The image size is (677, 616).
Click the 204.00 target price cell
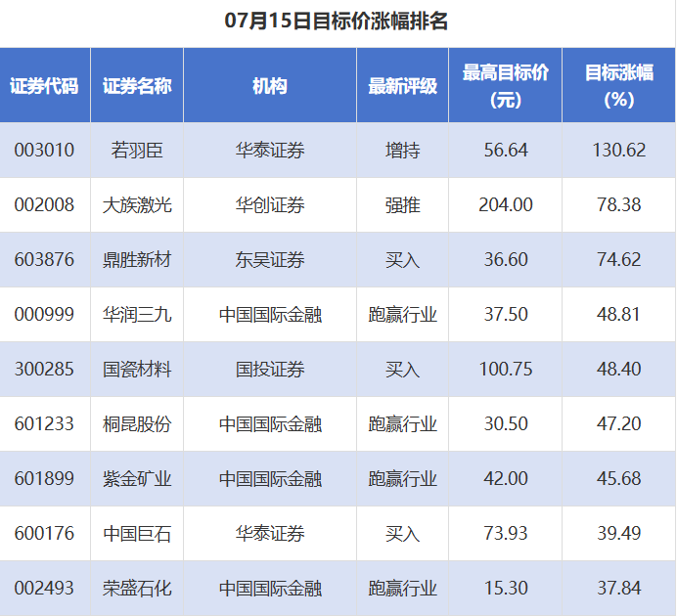point(506,205)
